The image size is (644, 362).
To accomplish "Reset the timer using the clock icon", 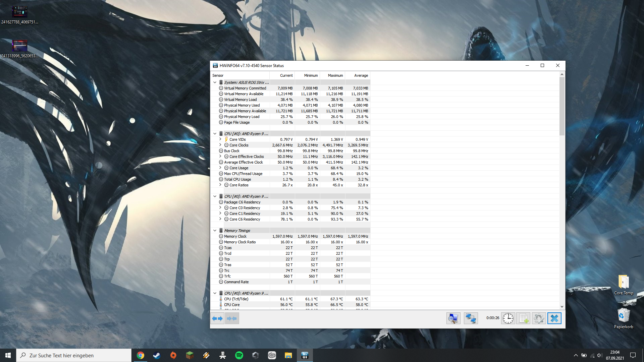I will [508, 318].
